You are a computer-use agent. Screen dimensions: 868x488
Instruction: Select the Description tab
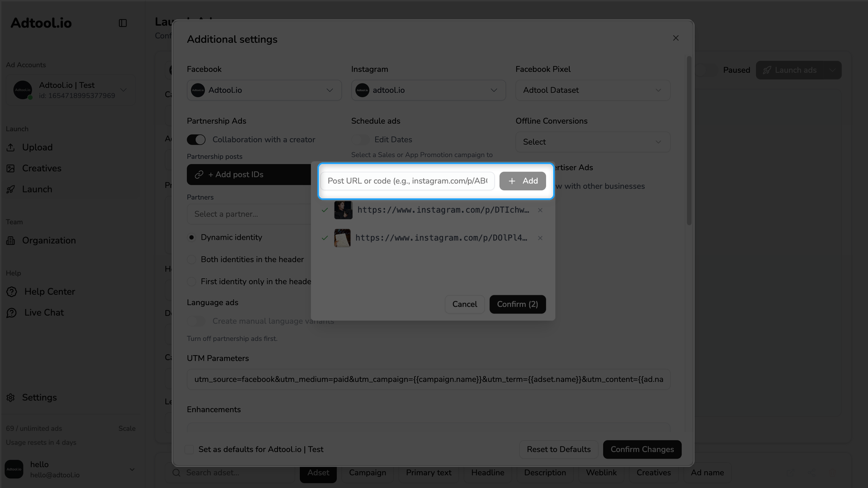tap(545, 473)
